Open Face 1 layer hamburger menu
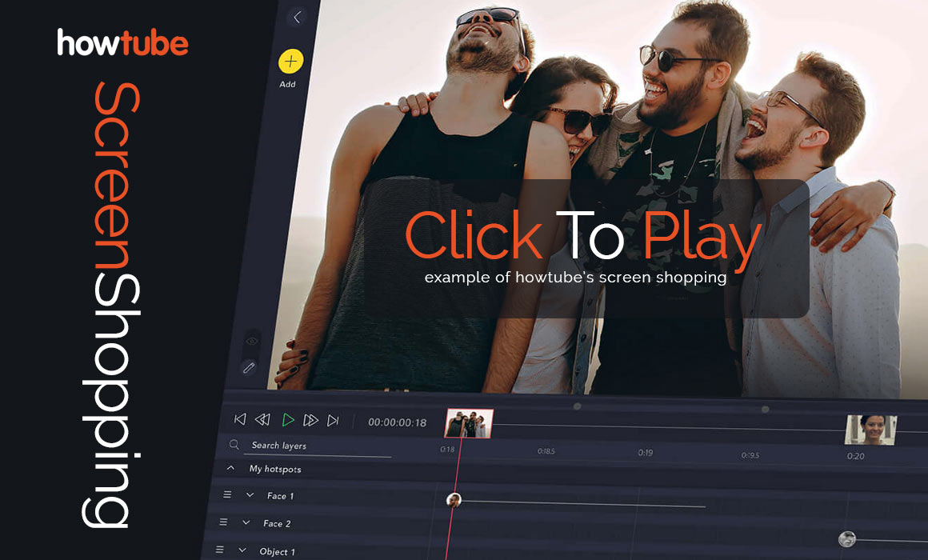 point(227,495)
